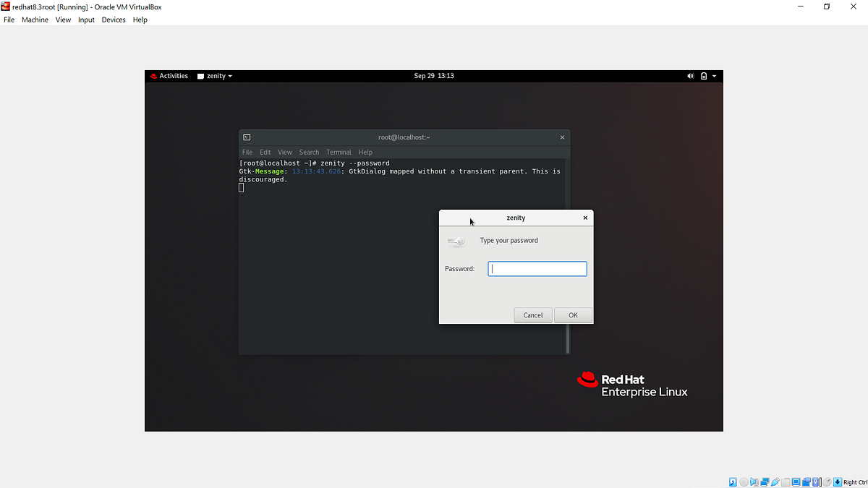Click the recording icon in VirtualBox status bar
The width and height of the screenshot is (868, 488).
point(806,481)
